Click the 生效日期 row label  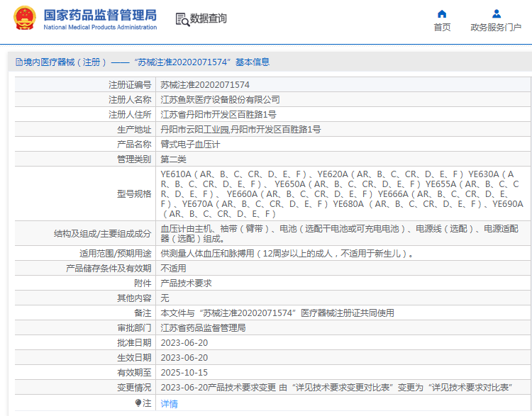[134, 358]
